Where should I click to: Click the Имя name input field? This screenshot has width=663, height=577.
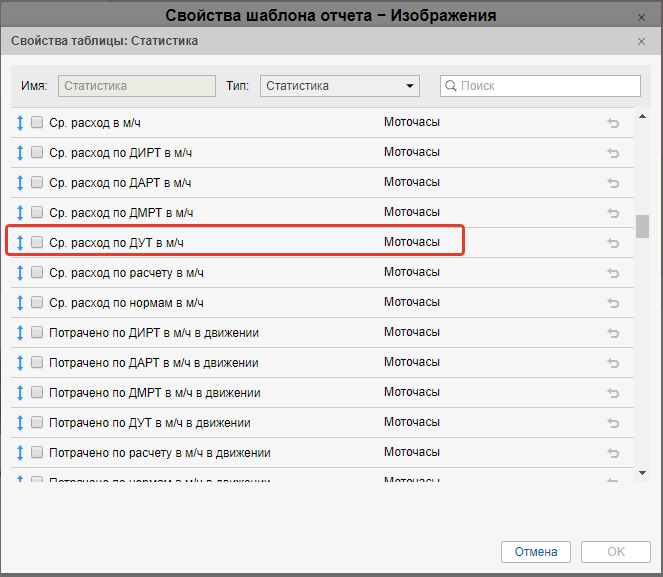click(137, 86)
